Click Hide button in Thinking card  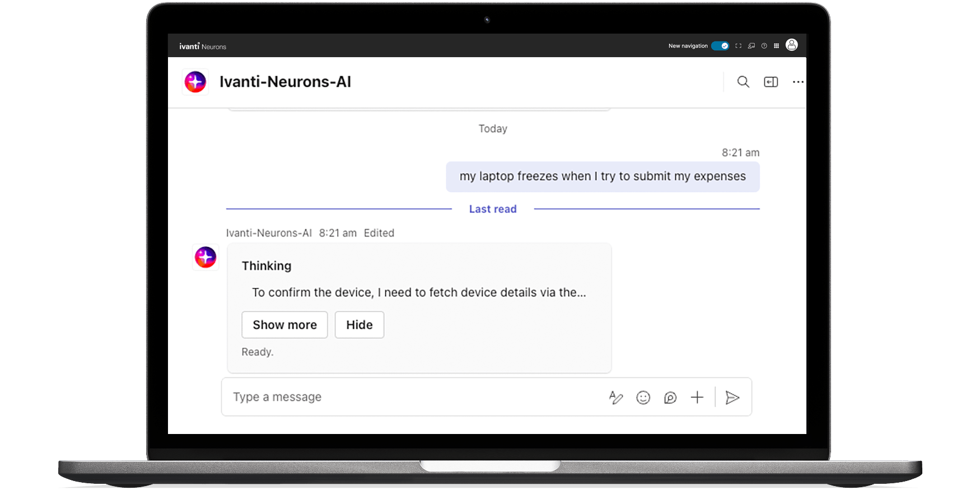[360, 325]
